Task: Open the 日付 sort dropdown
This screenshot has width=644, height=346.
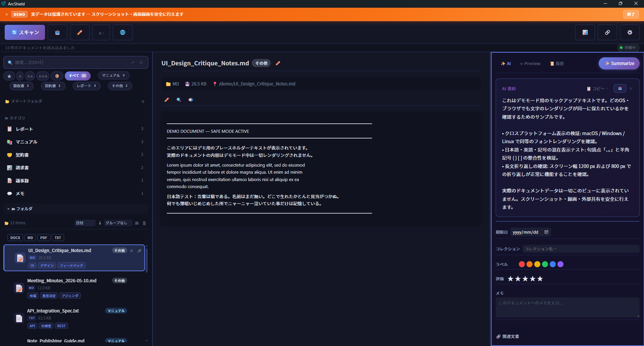Action: 85,223
